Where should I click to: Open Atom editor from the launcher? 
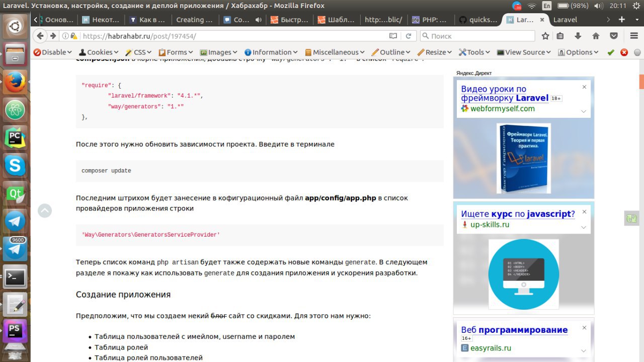click(x=15, y=109)
